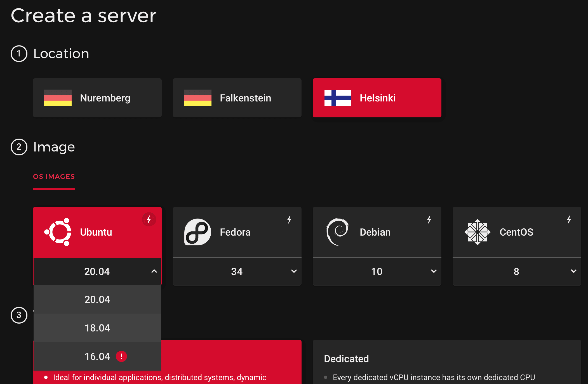588x384 pixels.
Task: Switch to the OS IMAGES tab
Action: click(54, 177)
